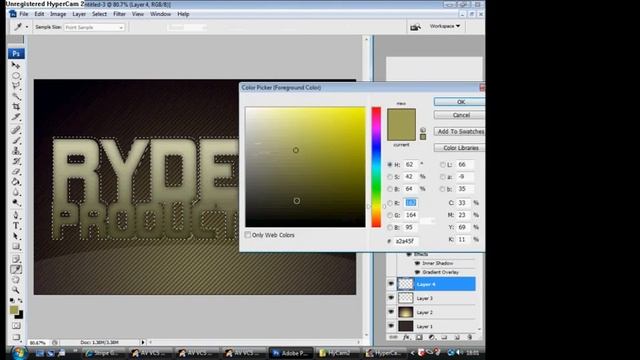This screenshot has width=640, height=360.
Task: Select the Zoom tool
Action: pyautogui.click(x=16, y=290)
